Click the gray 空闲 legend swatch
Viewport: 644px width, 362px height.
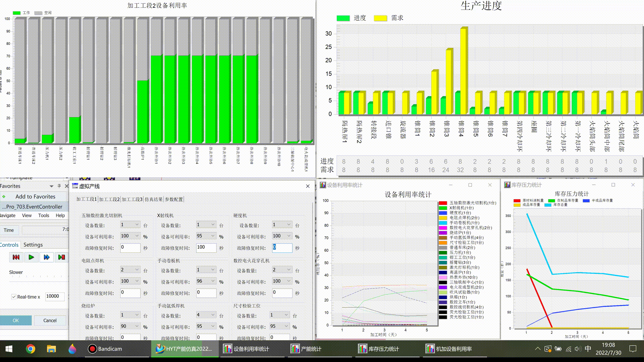(x=38, y=13)
